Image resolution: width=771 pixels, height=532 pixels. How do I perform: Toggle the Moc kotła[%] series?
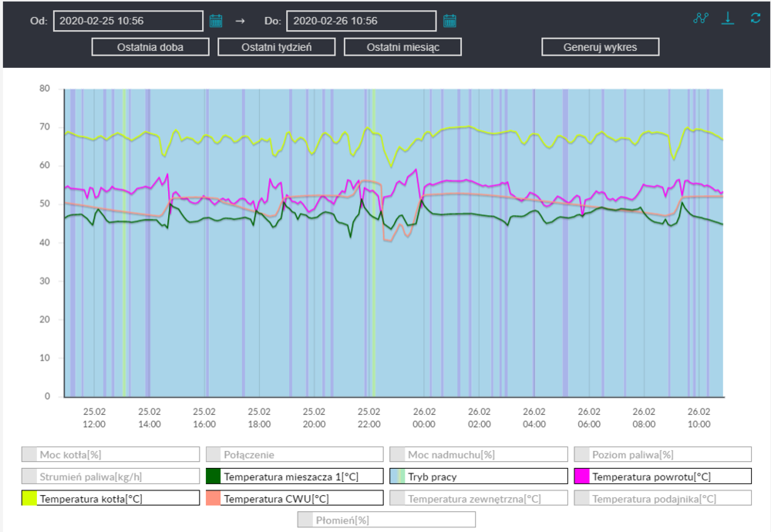110,454
